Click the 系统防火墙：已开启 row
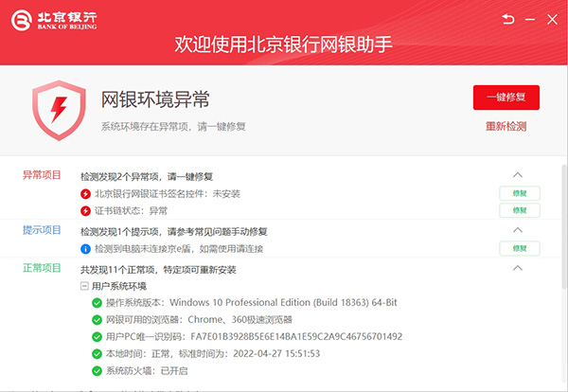The height and width of the screenshot is (392, 568). (x=140, y=371)
